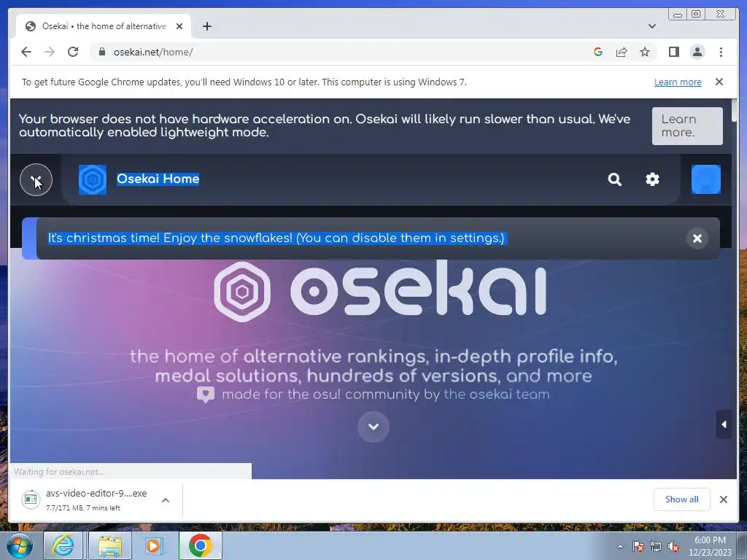Click Learn more about hardware acceleration
This screenshot has width=747, height=560.
(687, 125)
